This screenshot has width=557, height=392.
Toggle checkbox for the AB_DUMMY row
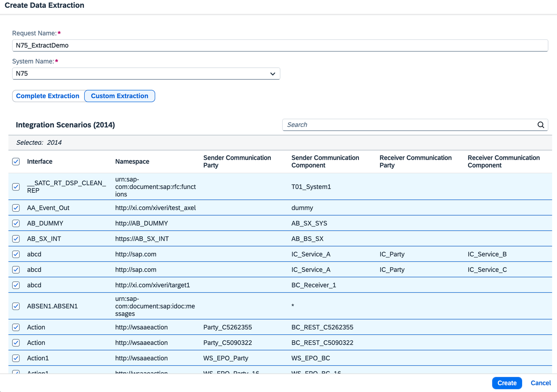pos(16,223)
